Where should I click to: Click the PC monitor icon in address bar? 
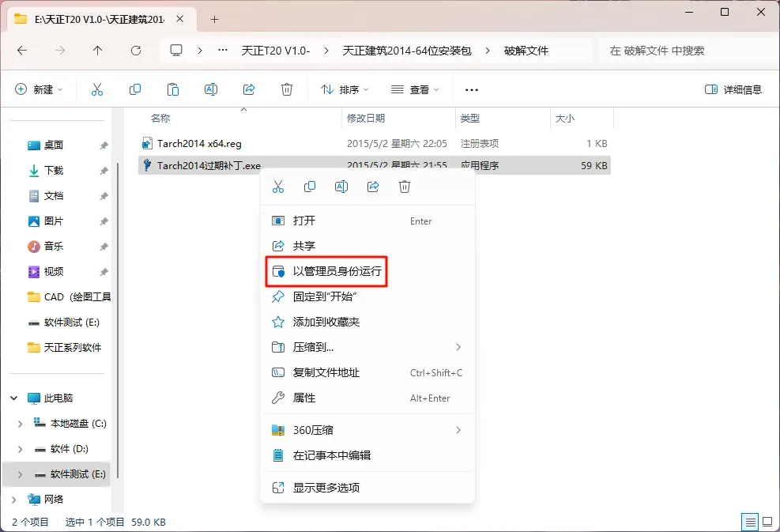[x=176, y=51]
